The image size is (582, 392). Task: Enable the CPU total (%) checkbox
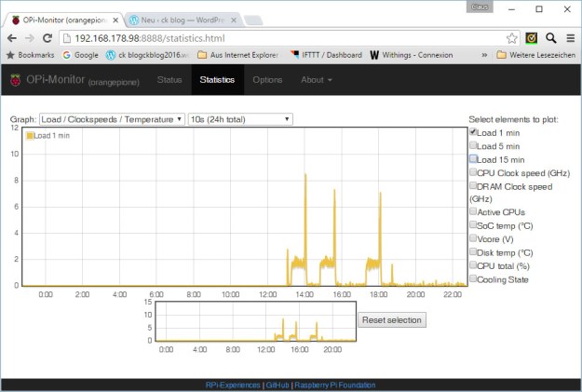(x=473, y=264)
